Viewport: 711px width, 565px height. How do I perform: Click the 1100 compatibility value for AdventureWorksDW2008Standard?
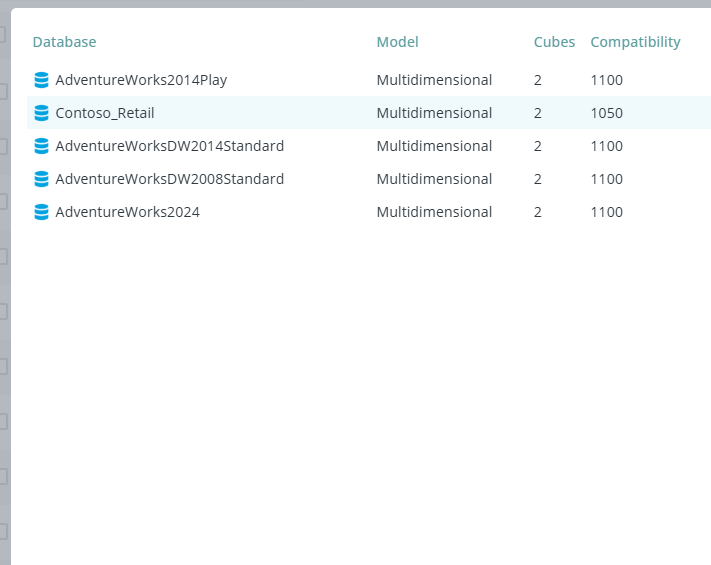pos(606,179)
